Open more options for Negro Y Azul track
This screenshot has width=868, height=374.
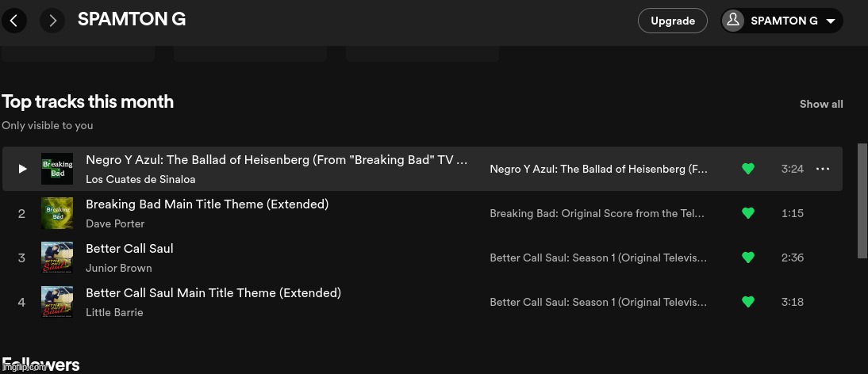point(823,169)
